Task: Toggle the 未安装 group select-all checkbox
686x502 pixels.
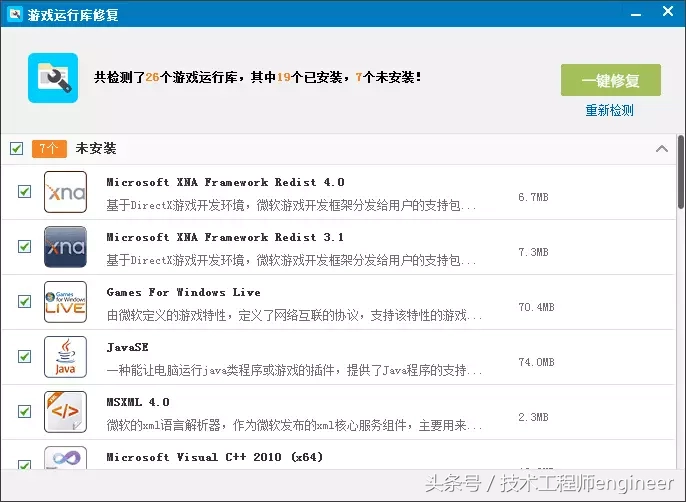Action: (x=17, y=148)
